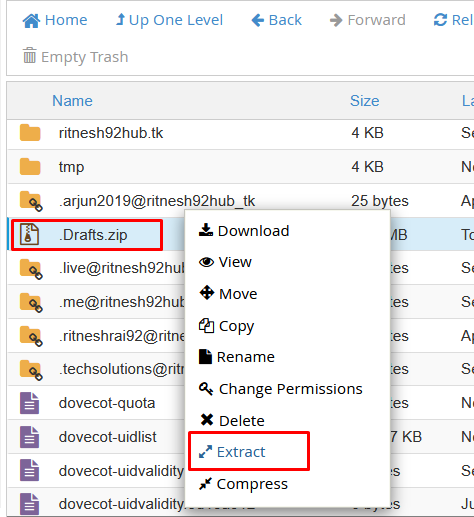Sort files by the Size column header
The height and width of the screenshot is (517, 474).
tap(365, 101)
